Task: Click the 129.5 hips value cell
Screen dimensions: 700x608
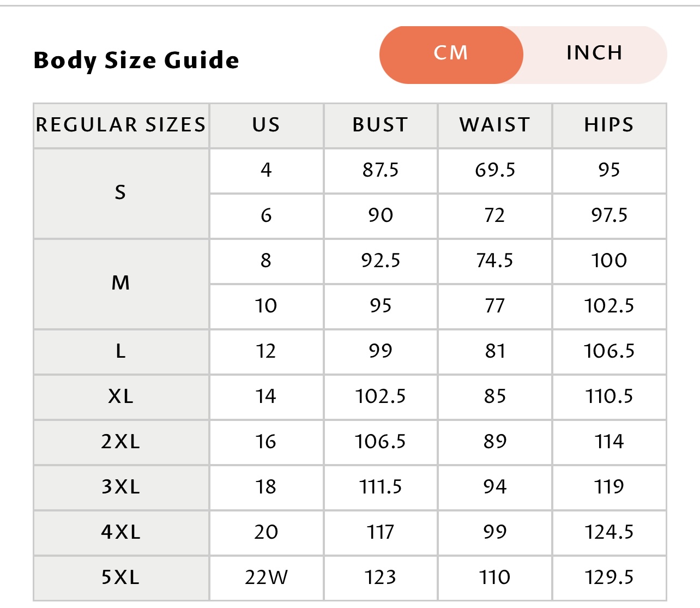Action: 610,578
